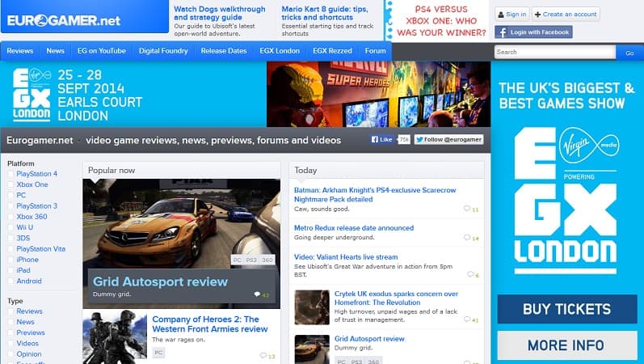Open comments bubble on Batman Arkham Knight story
Screen dimensions: 644x364
[x=469, y=210]
